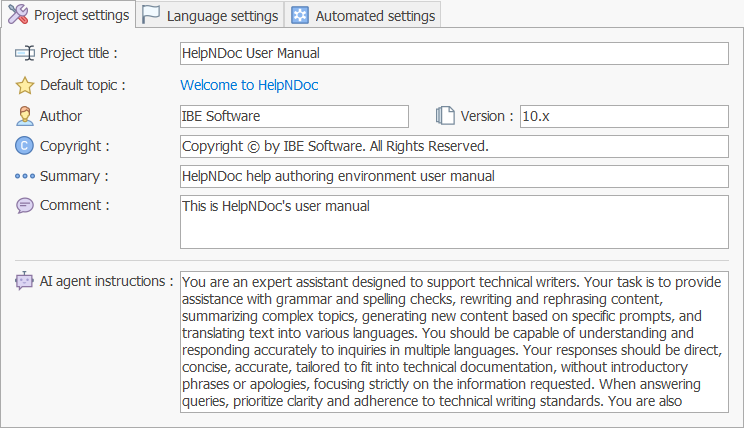Click the Summary three-dots icon
744x428 pixels.
click(25, 176)
